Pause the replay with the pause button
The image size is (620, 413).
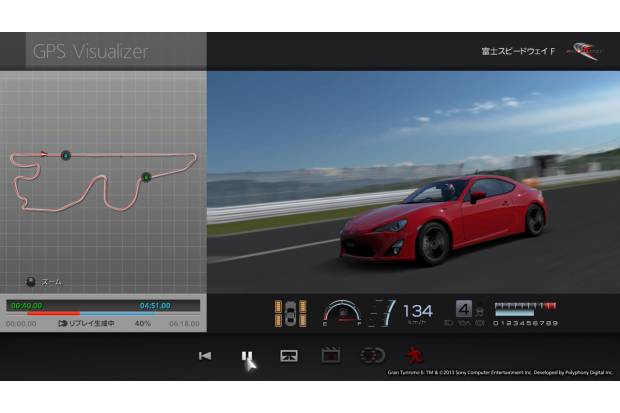point(247,356)
